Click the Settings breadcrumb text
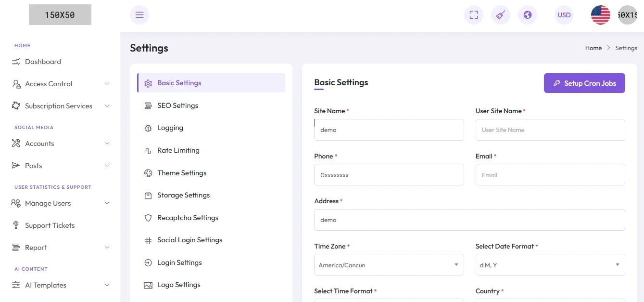The width and height of the screenshot is (644, 302). tap(626, 48)
